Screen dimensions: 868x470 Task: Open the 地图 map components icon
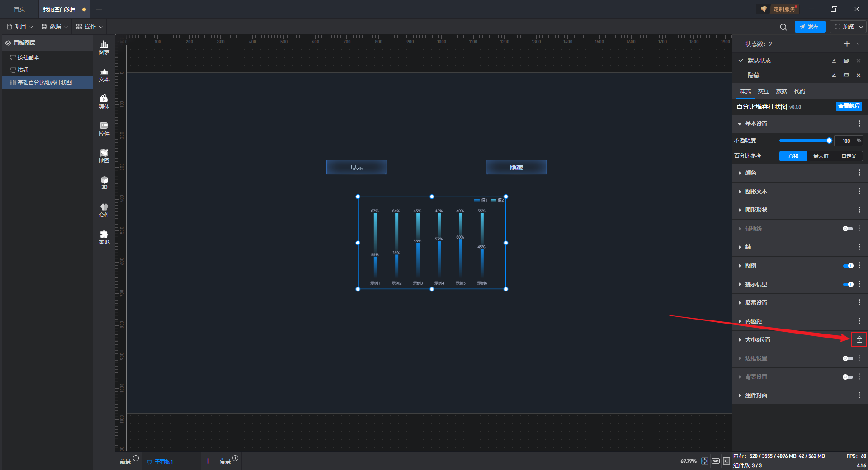[104, 155]
